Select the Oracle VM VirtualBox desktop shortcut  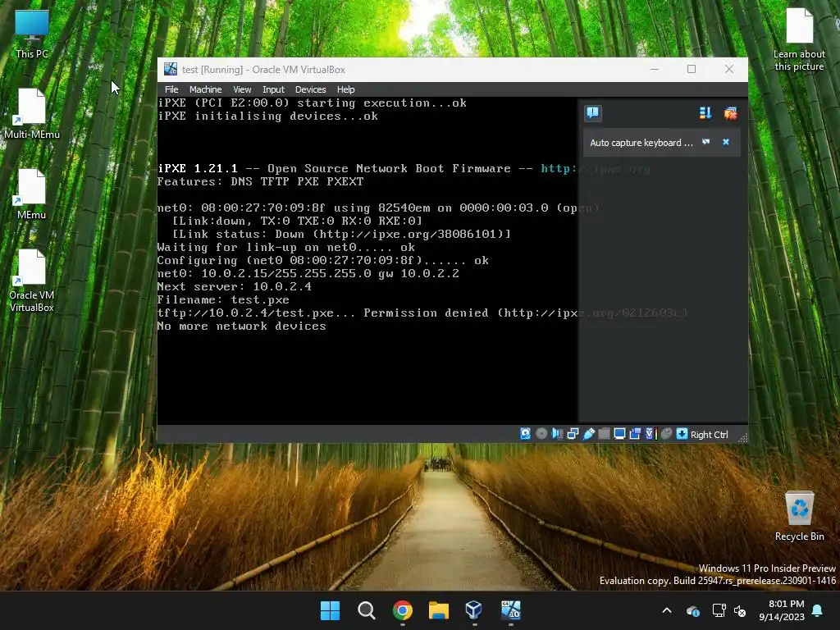(32, 281)
